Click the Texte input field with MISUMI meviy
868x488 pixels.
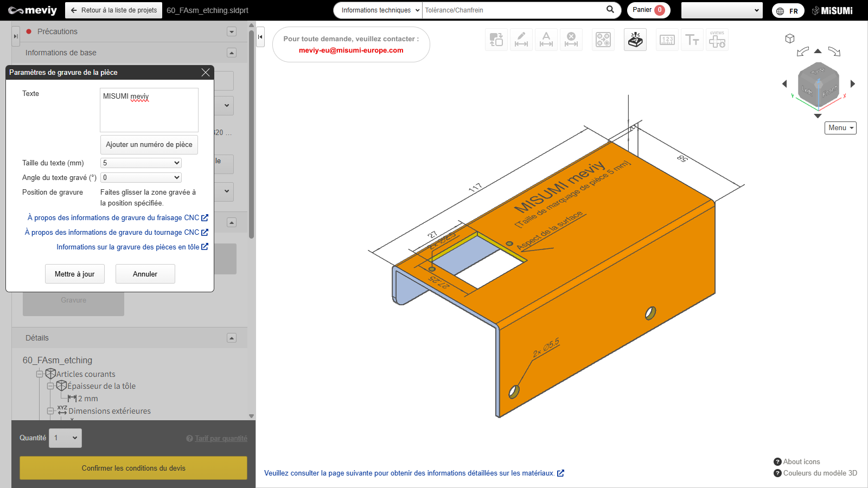pos(149,110)
